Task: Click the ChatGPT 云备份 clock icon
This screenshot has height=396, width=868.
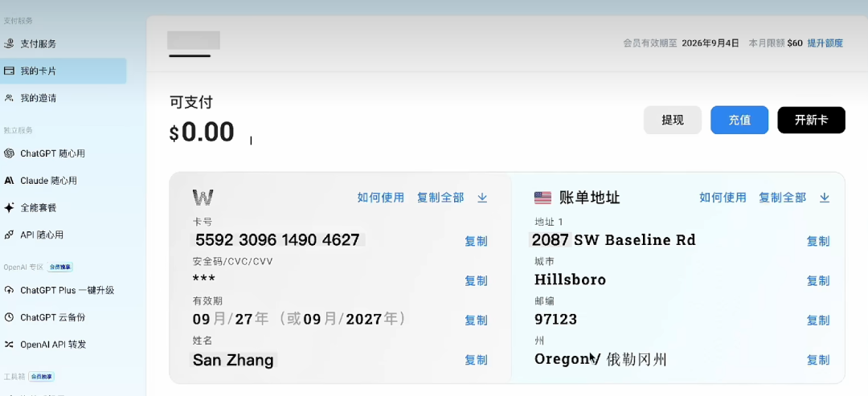Action: point(9,317)
